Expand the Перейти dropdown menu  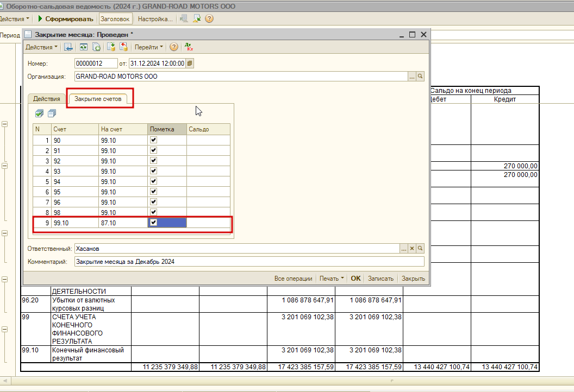pos(148,47)
